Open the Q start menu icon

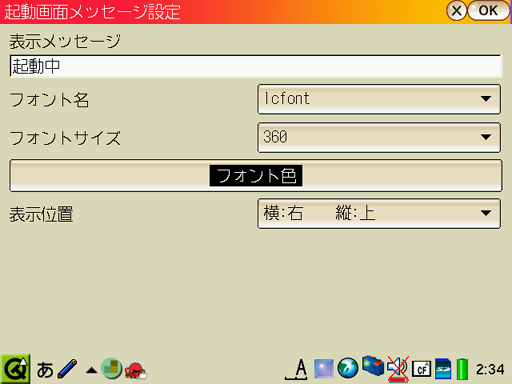point(15,369)
